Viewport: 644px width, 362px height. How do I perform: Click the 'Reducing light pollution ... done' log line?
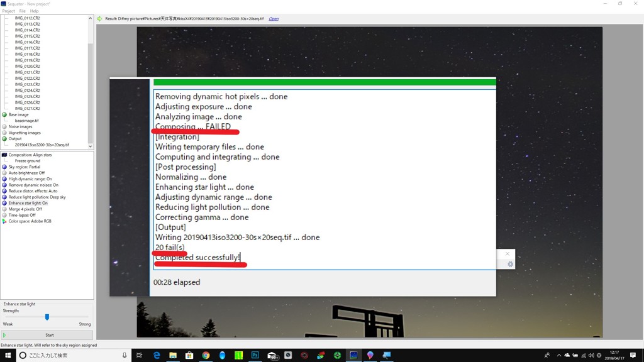(x=213, y=207)
